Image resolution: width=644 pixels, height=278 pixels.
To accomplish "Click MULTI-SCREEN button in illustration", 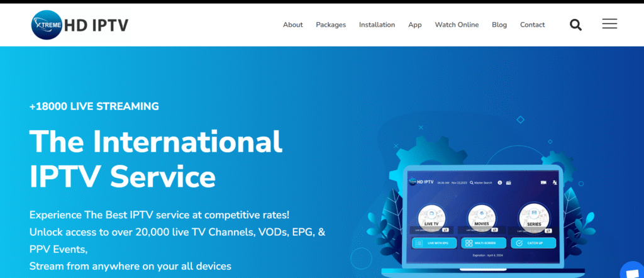I will tap(483, 243).
